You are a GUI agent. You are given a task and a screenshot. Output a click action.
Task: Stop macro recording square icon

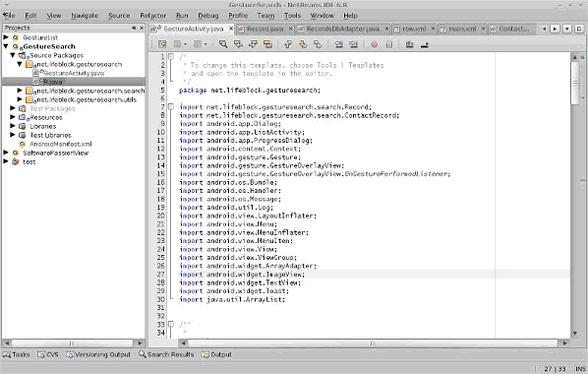click(x=388, y=44)
